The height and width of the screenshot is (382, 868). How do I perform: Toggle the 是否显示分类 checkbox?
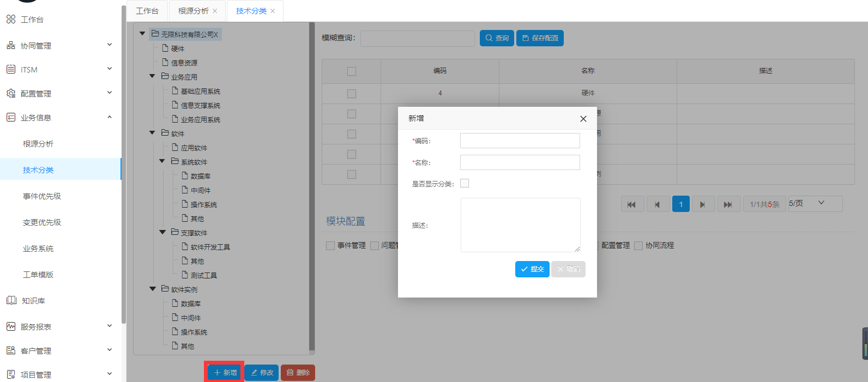[x=465, y=183]
